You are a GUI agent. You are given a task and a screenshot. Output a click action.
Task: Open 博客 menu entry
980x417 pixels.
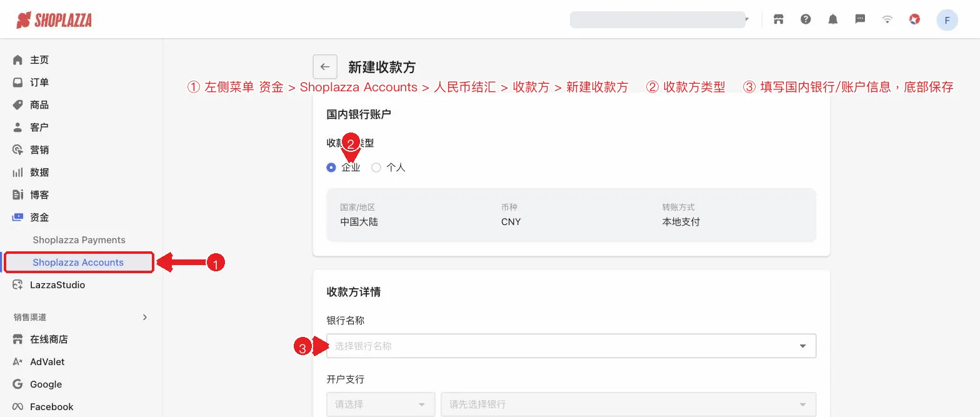(x=39, y=195)
